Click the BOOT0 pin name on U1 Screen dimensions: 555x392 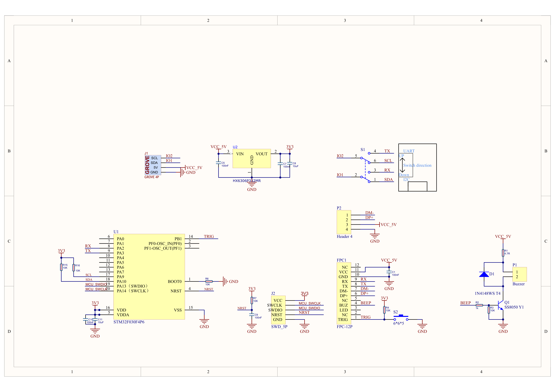175,282
